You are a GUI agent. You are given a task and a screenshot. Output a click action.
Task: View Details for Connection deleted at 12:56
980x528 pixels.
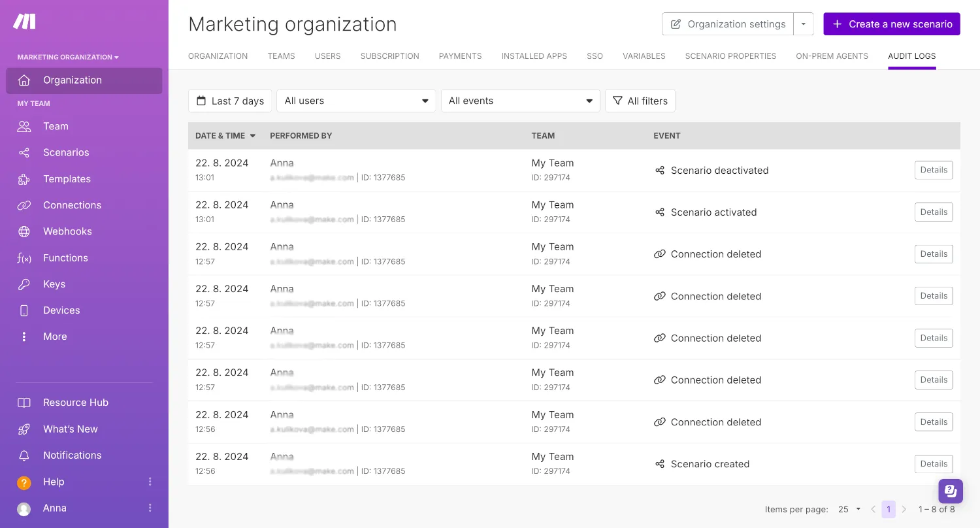point(934,422)
